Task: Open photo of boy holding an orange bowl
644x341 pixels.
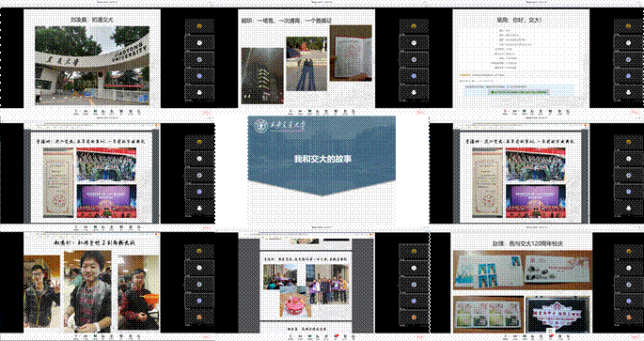Action: pyautogui.click(x=138, y=292)
